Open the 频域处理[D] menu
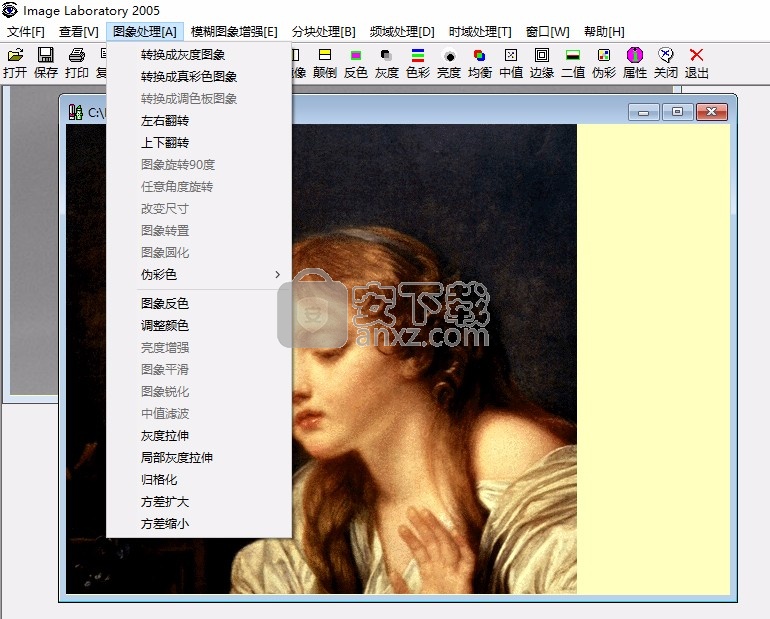The width and height of the screenshot is (770, 619). [402, 32]
